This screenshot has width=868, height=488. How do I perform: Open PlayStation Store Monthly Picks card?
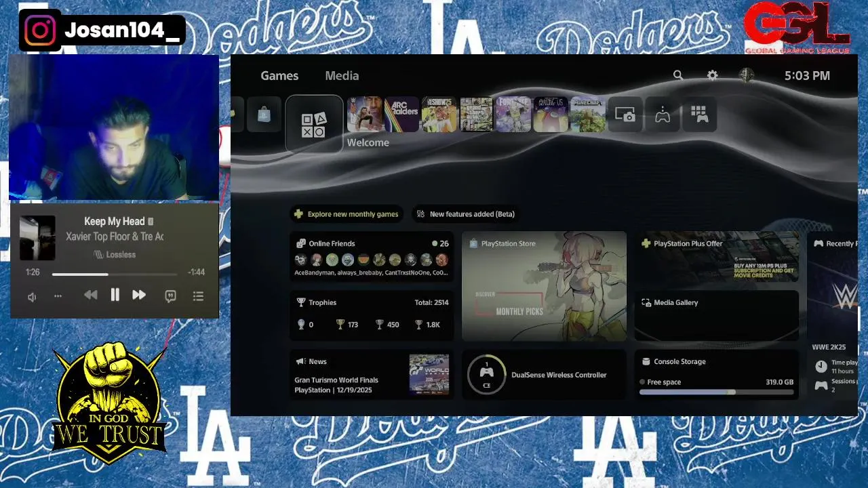544,286
